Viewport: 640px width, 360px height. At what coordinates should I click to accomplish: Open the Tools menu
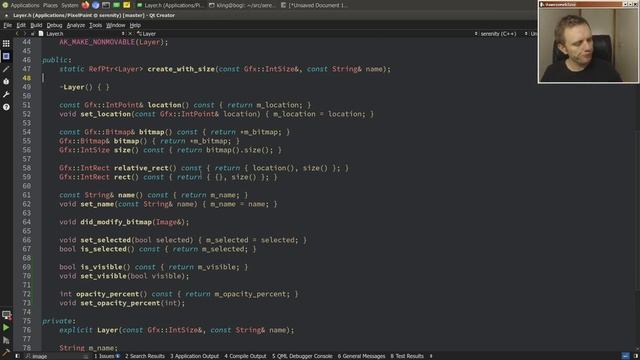(x=96, y=25)
